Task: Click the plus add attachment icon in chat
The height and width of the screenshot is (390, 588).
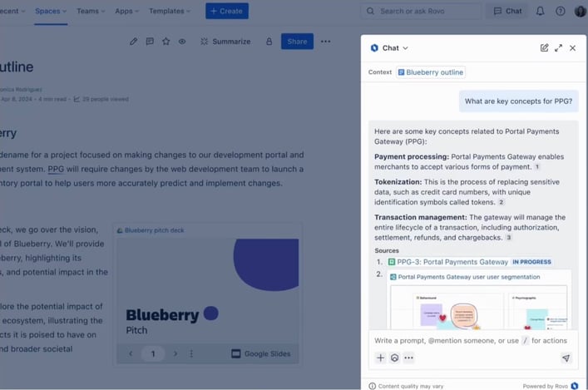Action: [x=380, y=358]
